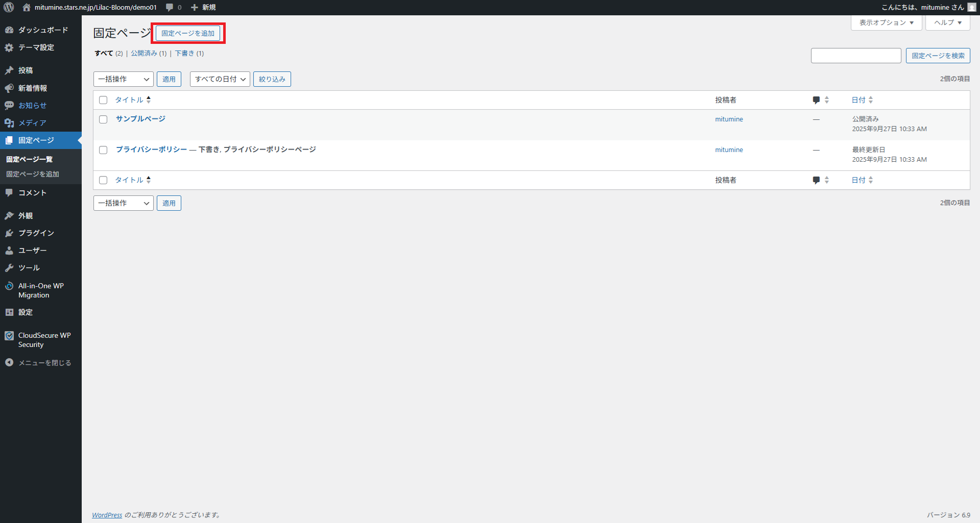Check the select-all checkbox in table header

(103, 100)
